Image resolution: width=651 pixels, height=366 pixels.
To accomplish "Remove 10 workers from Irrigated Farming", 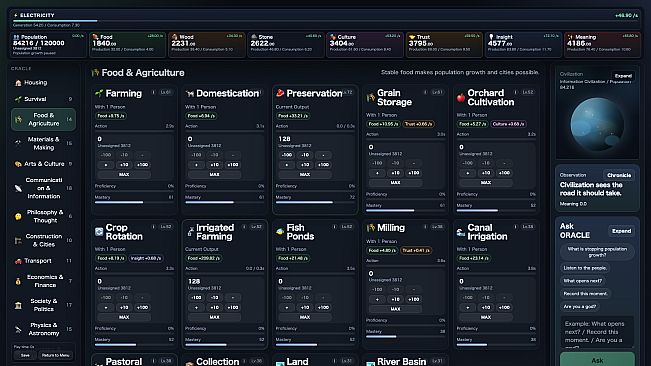I will (x=214, y=298).
